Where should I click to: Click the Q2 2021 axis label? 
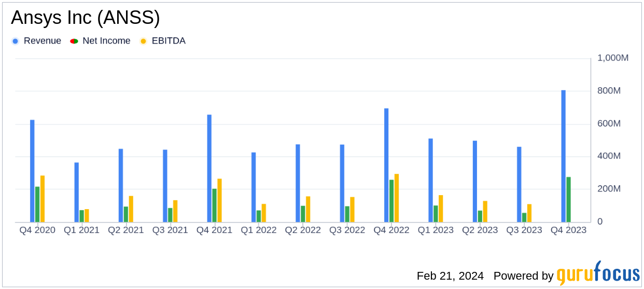coord(126,230)
